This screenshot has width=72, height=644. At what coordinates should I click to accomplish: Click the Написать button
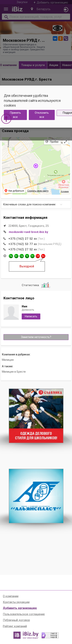(31, 316)
